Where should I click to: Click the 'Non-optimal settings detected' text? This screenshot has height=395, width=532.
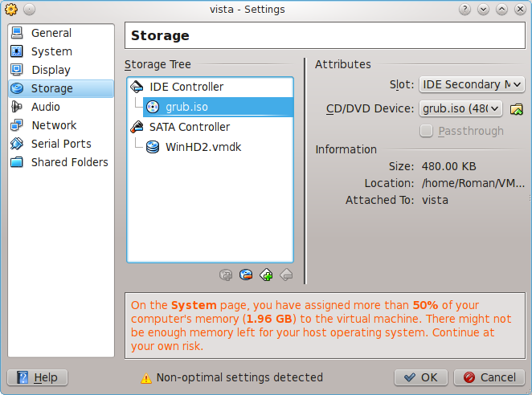pyautogui.click(x=239, y=377)
